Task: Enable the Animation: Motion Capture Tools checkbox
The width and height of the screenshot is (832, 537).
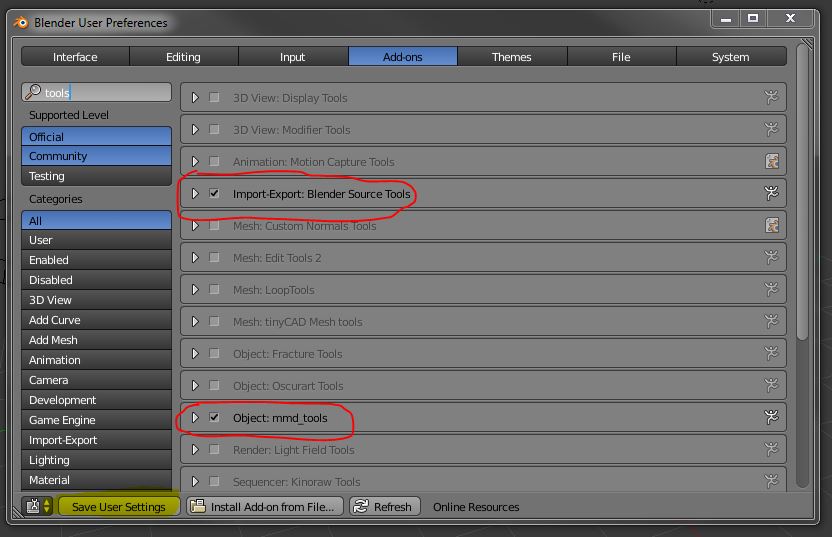Action: pos(214,161)
